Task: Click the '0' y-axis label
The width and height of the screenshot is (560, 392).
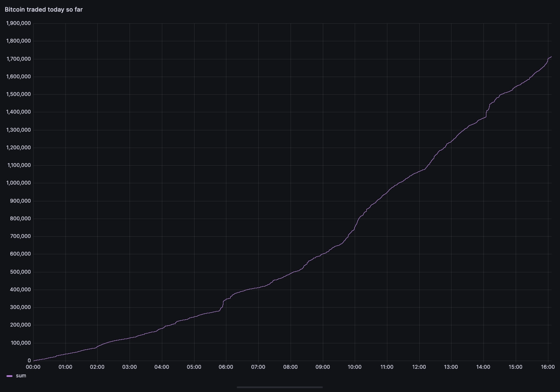Action: (x=29, y=361)
